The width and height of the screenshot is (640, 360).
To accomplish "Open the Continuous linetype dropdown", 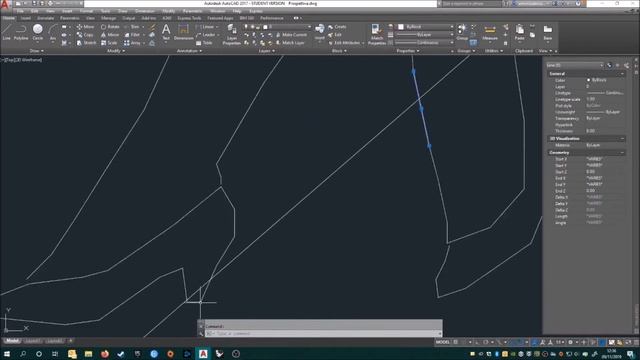I will tap(424, 42).
